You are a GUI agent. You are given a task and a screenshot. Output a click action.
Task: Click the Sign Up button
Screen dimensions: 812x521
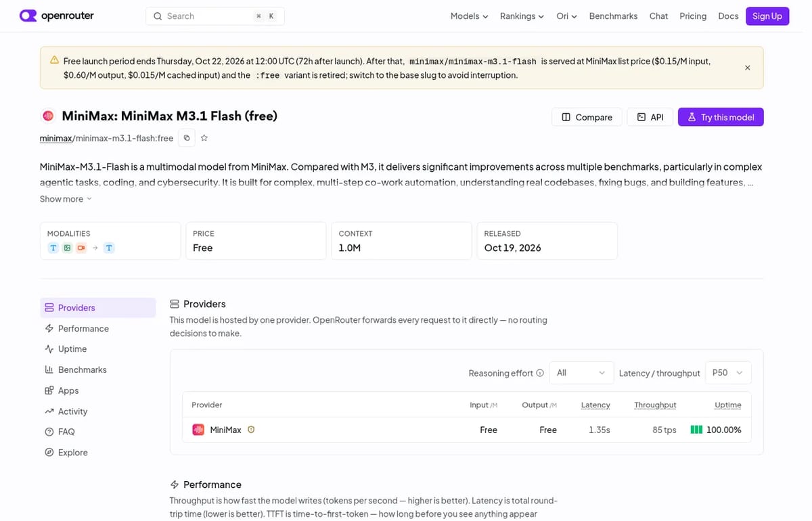coord(767,16)
